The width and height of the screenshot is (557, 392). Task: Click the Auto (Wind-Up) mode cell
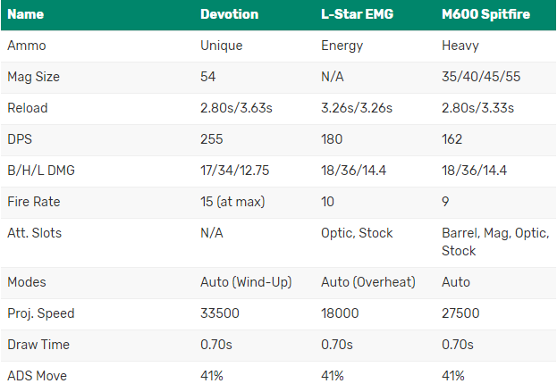[246, 282]
